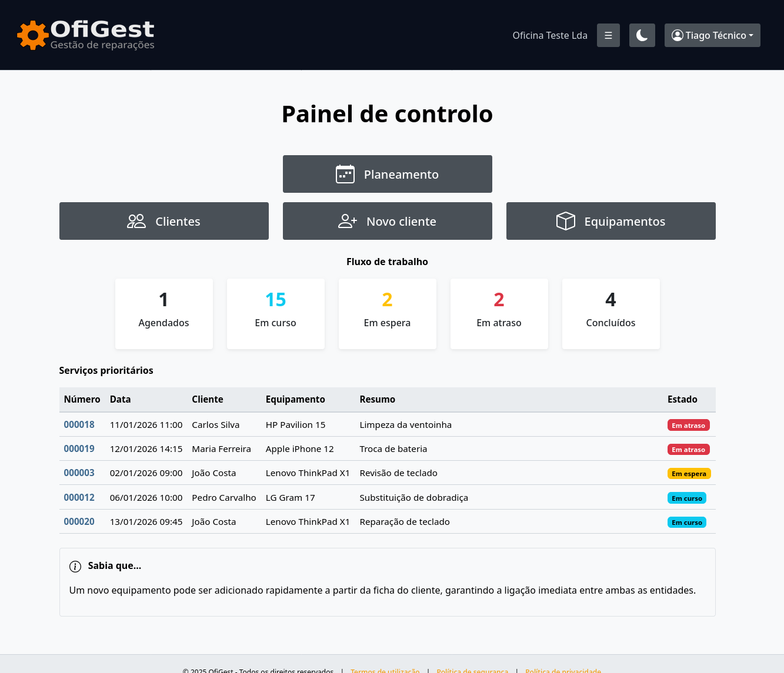
Task: Click the OfiGest gear logo
Action: 32,35
